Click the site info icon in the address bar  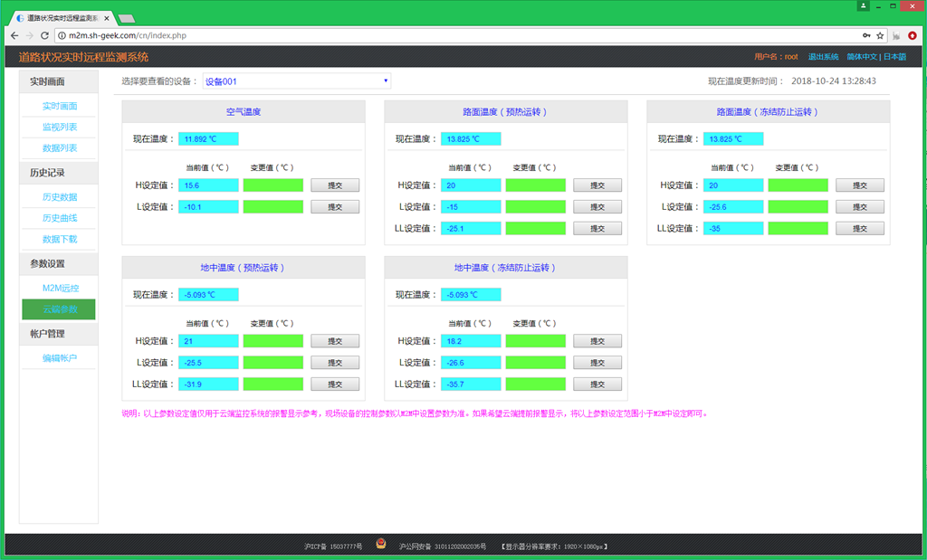point(62,35)
